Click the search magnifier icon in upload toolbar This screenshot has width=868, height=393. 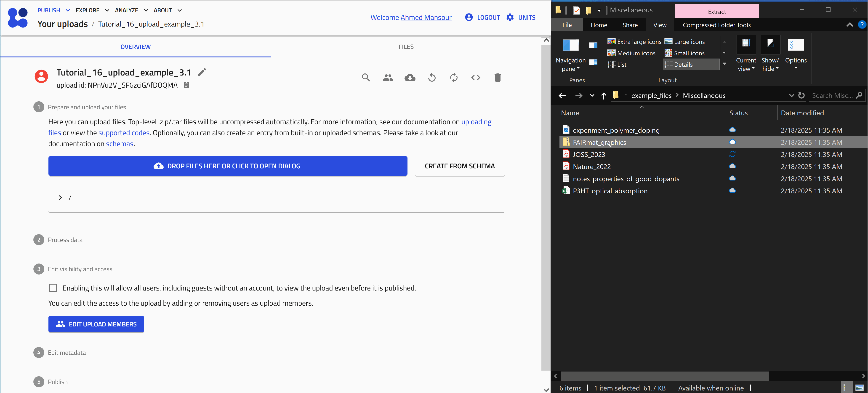[366, 78]
